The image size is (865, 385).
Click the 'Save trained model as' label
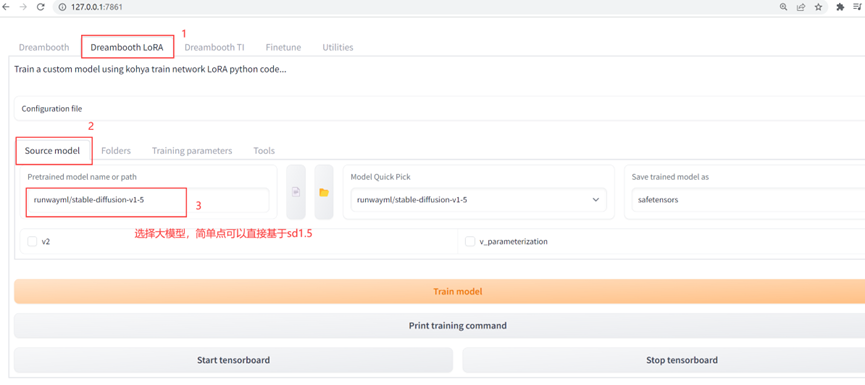click(670, 177)
